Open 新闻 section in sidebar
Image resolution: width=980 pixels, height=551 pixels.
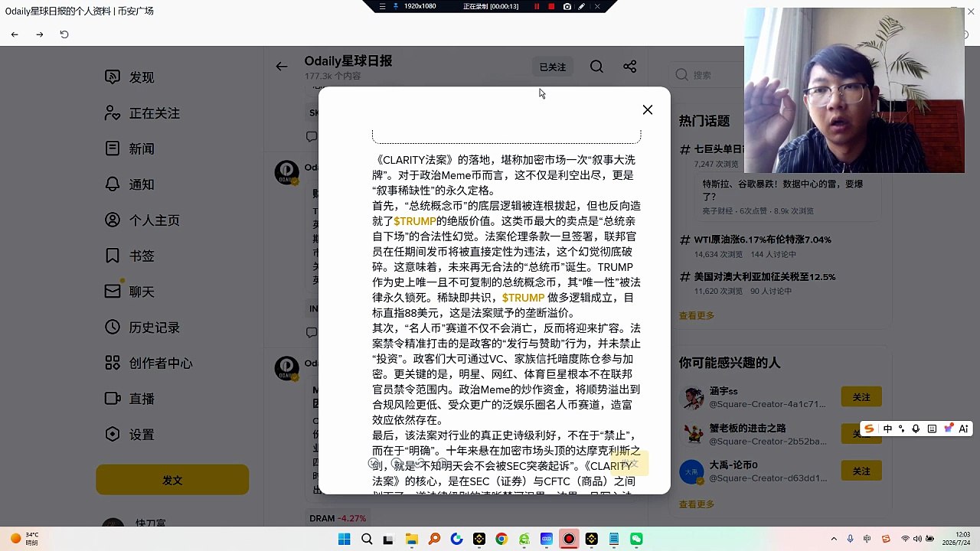tap(129, 148)
